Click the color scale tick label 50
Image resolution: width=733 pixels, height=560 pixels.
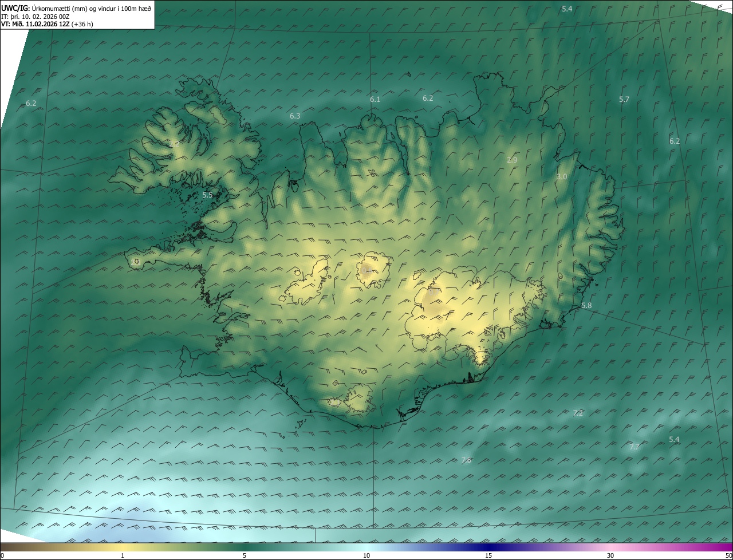click(728, 555)
